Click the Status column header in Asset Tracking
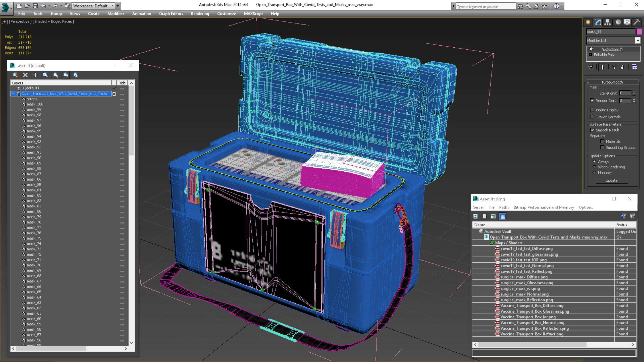644x362 pixels. pos(625,225)
